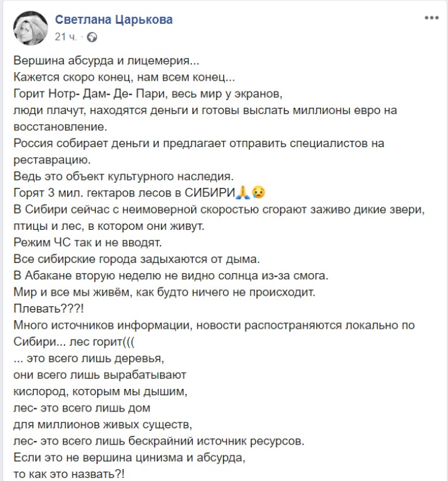Click the final line 'то как это назвать?!'
Screen dimensions: 448x481
tap(69, 474)
